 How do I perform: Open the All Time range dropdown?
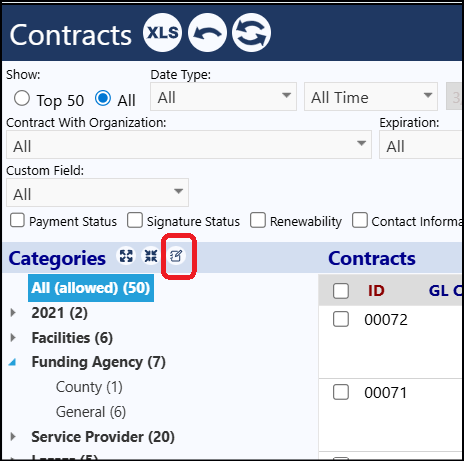(x=371, y=97)
